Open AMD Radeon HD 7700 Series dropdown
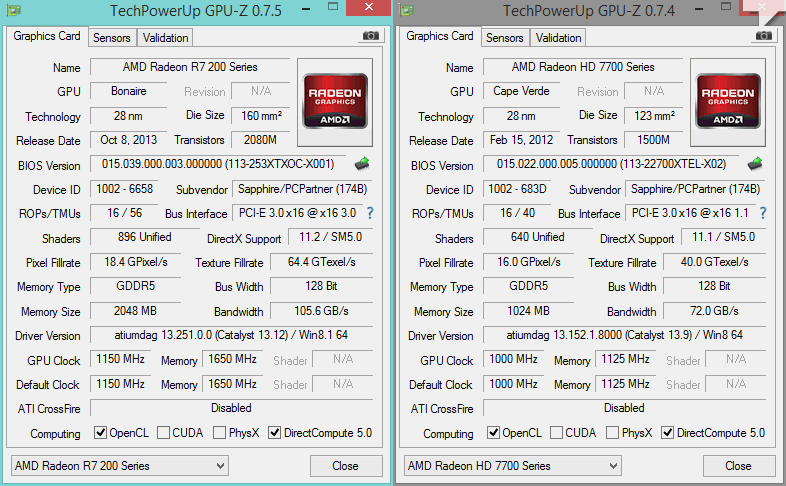Viewport: 786px width, 486px height. coord(513,466)
